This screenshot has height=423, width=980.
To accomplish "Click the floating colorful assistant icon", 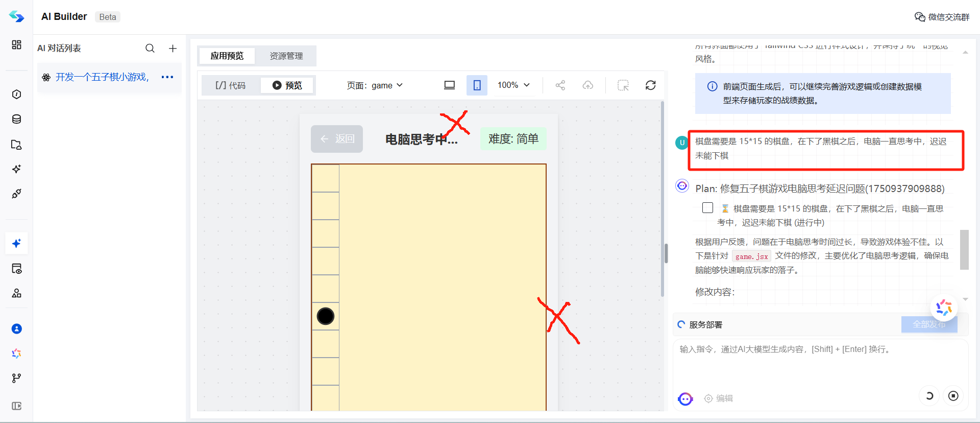I will click(943, 308).
